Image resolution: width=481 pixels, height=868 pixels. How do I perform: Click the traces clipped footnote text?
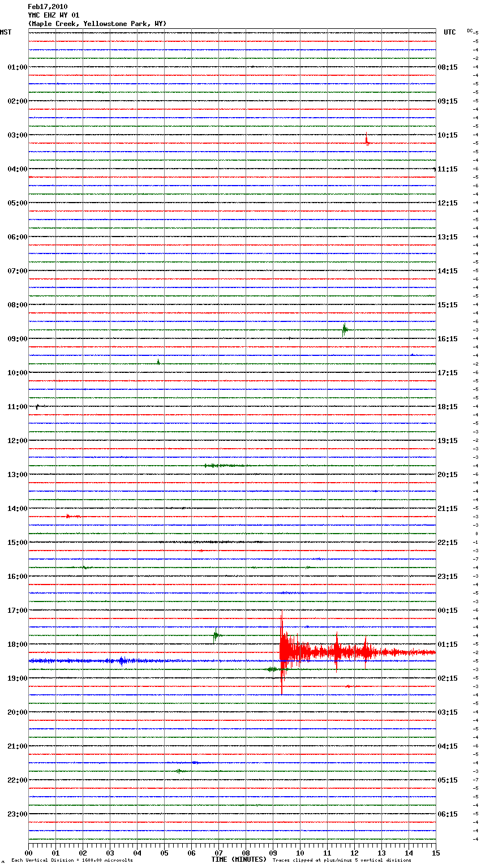click(x=342, y=861)
